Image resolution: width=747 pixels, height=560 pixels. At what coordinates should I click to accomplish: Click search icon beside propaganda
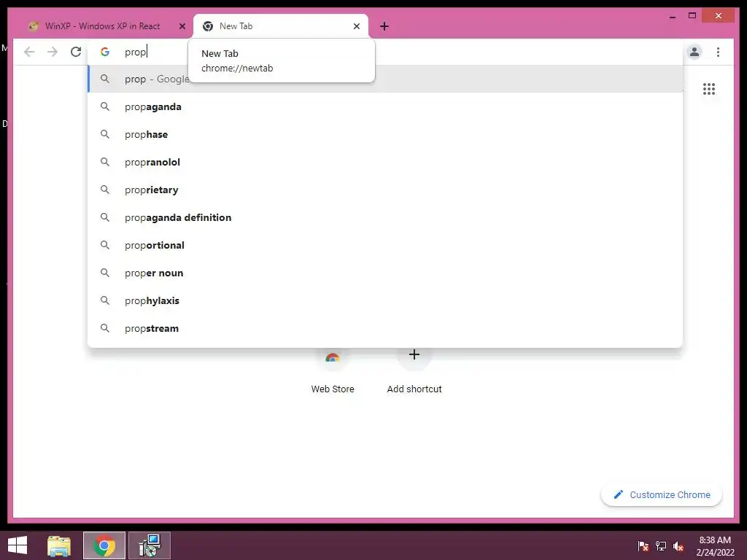[x=105, y=106]
